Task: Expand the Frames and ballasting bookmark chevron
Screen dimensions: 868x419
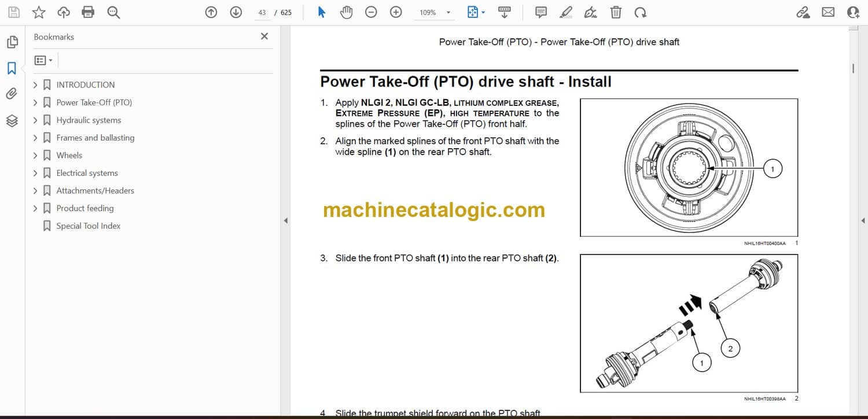Action: 35,138
